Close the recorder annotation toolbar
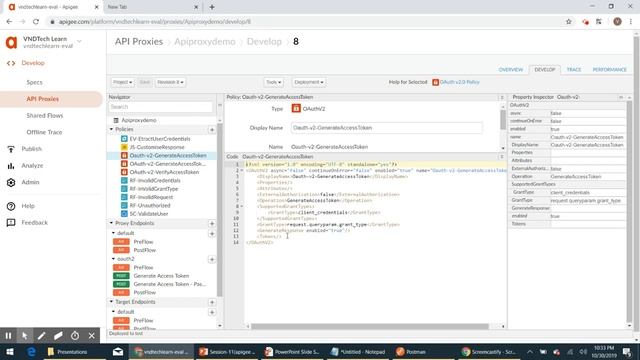640x360 pixels. pyautogui.click(x=91, y=336)
